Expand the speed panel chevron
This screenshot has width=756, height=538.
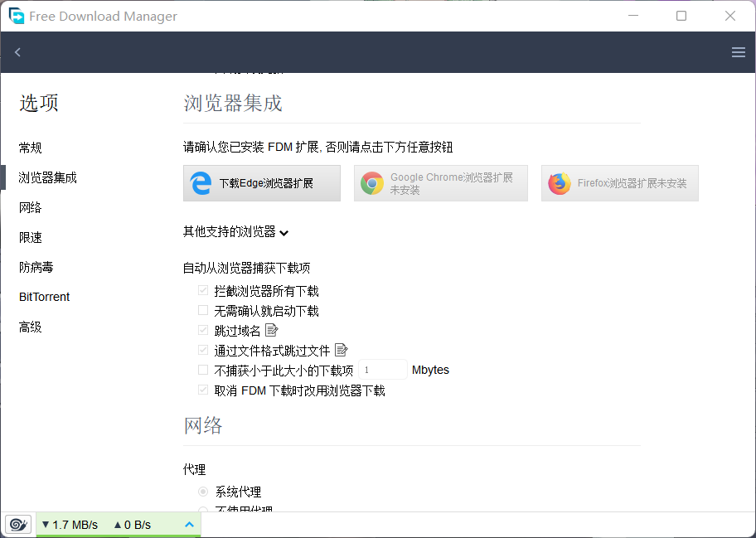(x=190, y=525)
